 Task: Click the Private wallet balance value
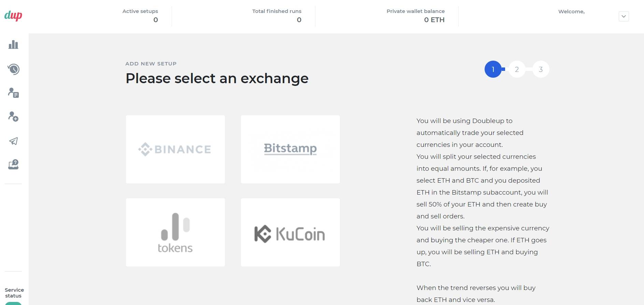(x=434, y=20)
